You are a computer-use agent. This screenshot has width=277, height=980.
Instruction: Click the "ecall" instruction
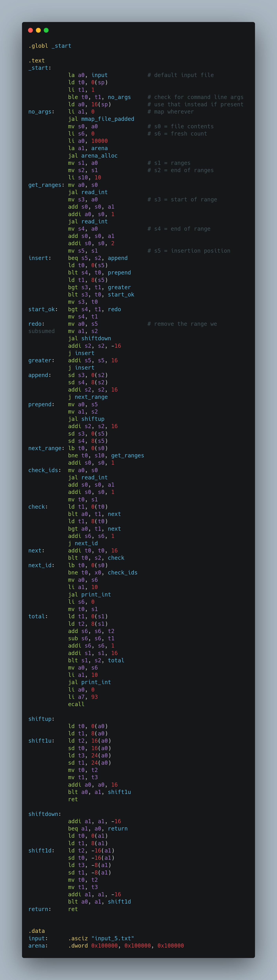(x=76, y=704)
